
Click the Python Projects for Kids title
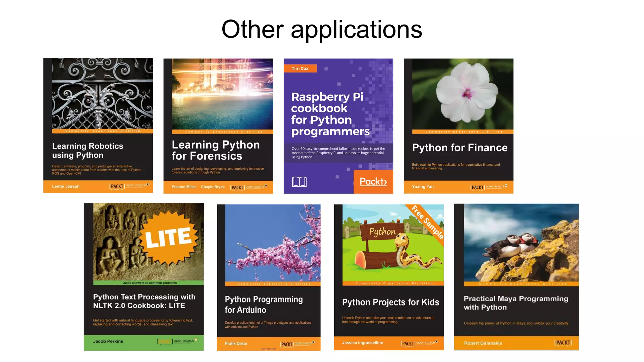pos(391,302)
